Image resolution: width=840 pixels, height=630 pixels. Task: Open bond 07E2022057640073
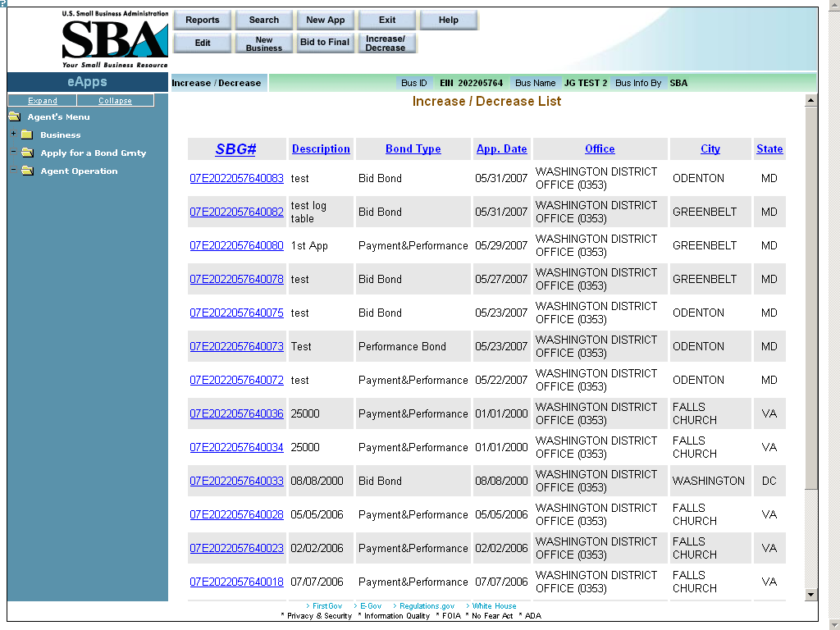237,347
